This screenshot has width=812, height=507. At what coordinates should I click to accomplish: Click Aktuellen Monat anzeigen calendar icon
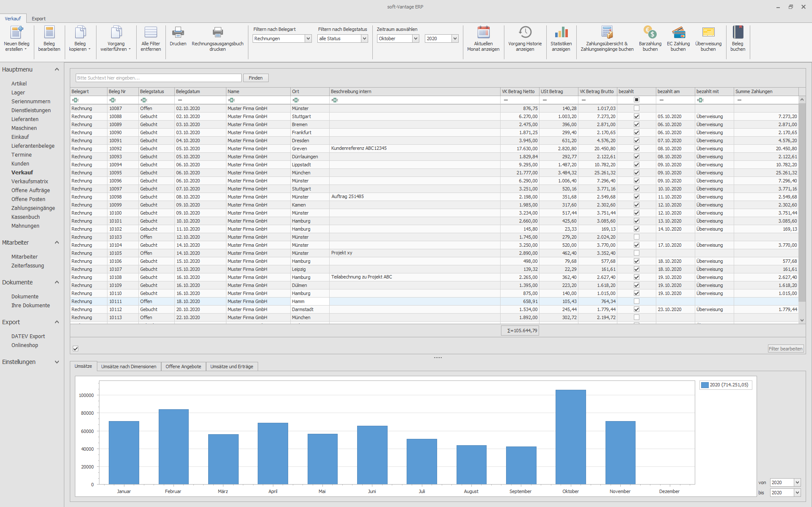483,33
